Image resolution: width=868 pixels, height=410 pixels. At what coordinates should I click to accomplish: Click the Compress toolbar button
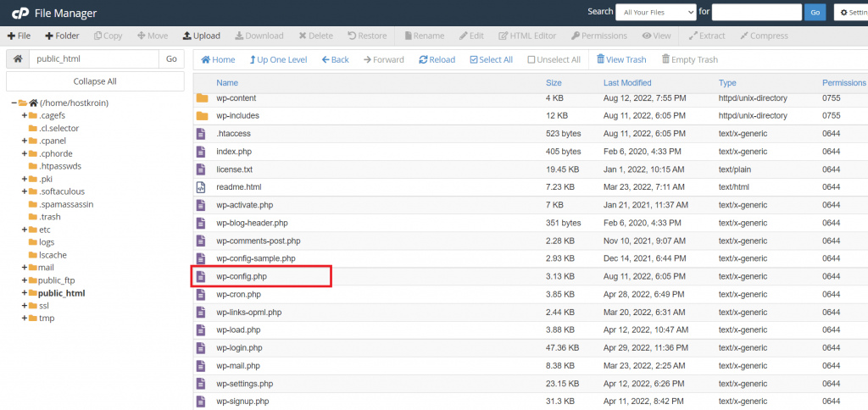[x=764, y=36]
